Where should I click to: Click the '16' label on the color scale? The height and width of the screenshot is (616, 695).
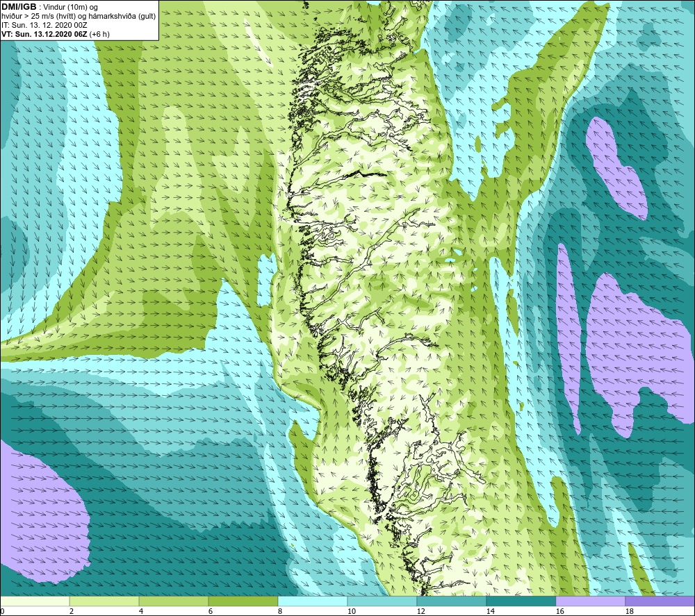(x=559, y=611)
